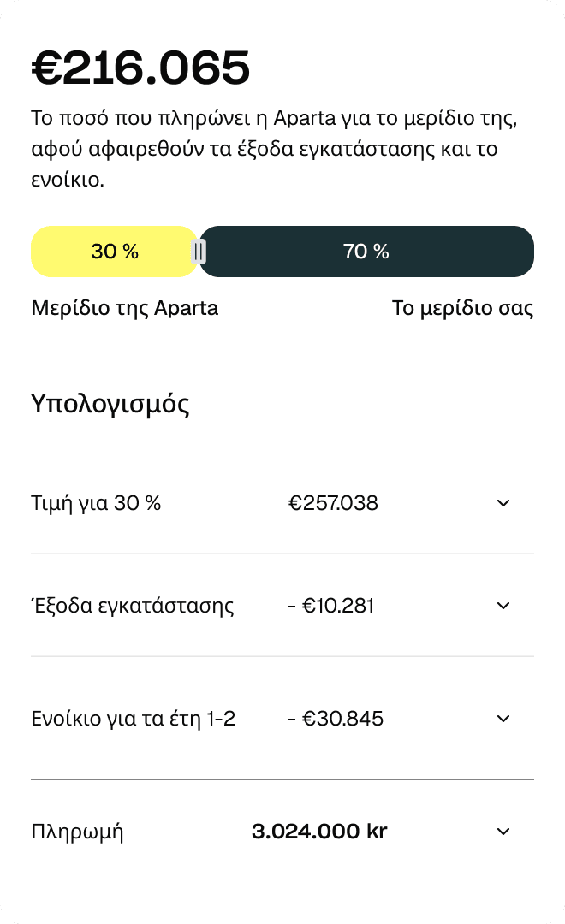Click the Έξοδα εγκατάστασης label
The width and height of the screenshot is (565, 924).
tap(132, 607)
